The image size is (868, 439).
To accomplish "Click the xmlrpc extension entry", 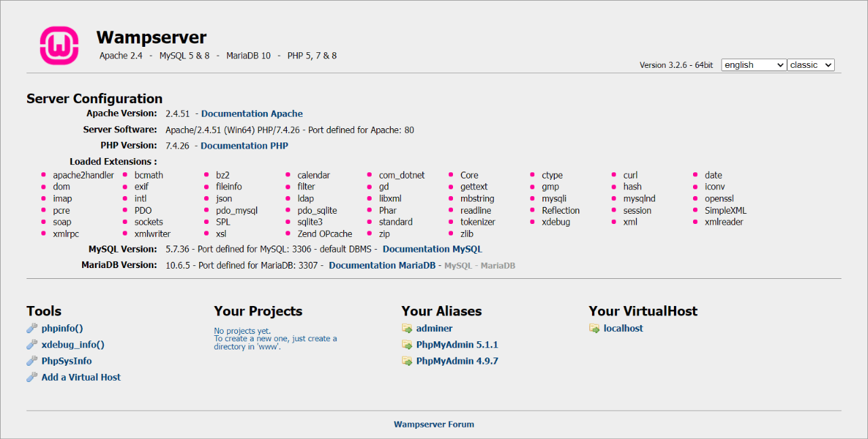I will [66, 234].
